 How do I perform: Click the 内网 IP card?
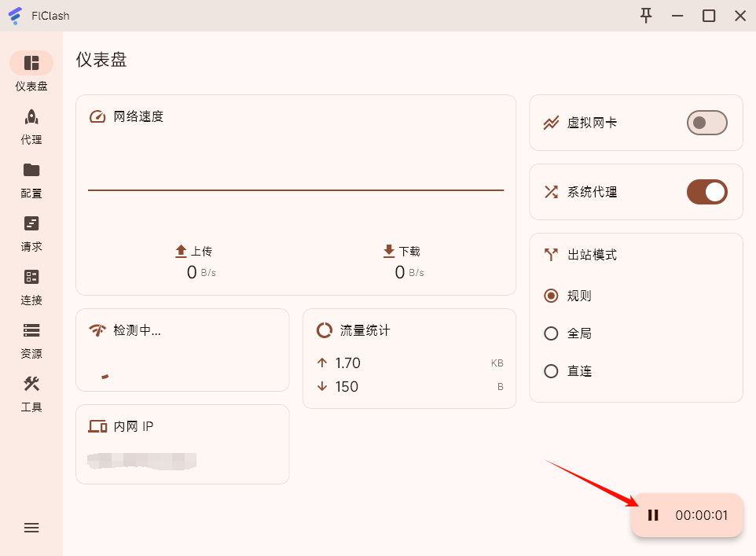(x=182, y=444)
